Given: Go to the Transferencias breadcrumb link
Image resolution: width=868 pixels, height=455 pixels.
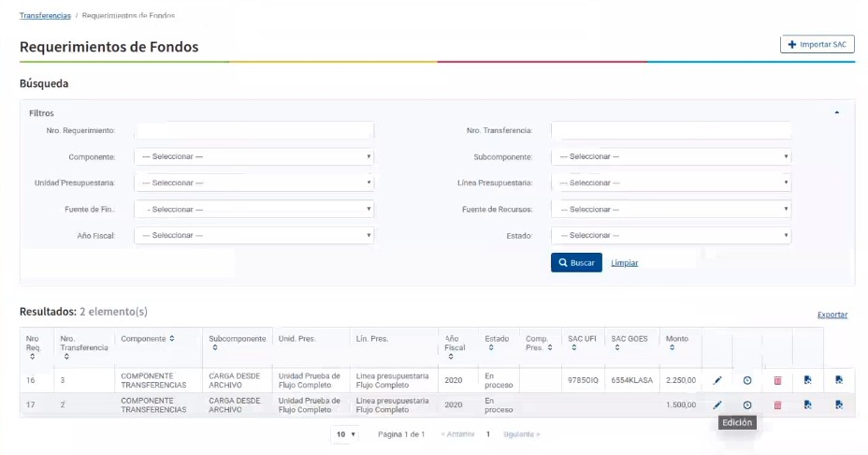Looking at the screenshot, I should (45, 16).
